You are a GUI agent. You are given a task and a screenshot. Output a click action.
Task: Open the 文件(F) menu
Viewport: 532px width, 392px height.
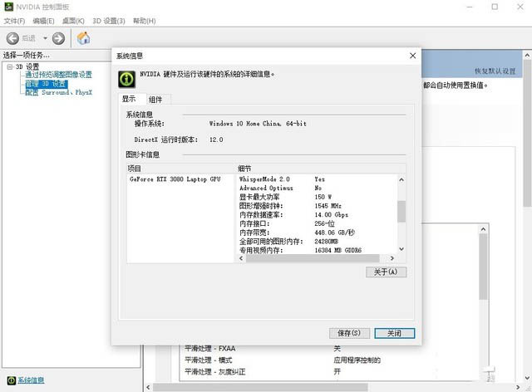[x=15, y=21]
